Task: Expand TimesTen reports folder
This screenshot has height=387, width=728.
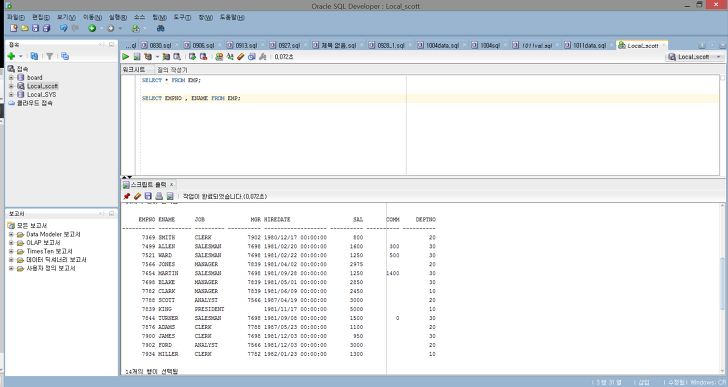Action: 11,251
